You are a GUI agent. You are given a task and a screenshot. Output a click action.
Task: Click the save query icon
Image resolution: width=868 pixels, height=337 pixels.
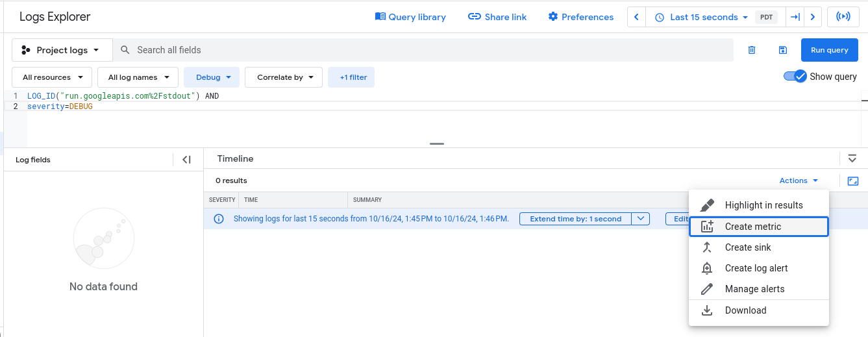click(x=782, y=50)
